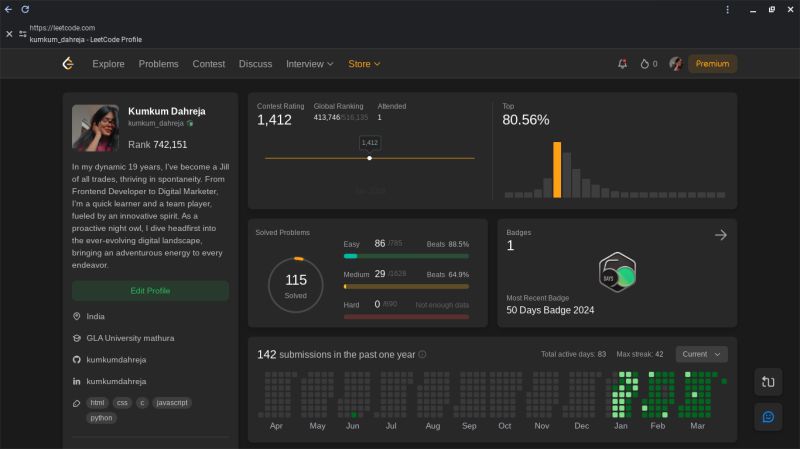Click the LinkedIn profile icon
Image resolution: width=800 pixels, height=449 pixels.
point(77,381)
